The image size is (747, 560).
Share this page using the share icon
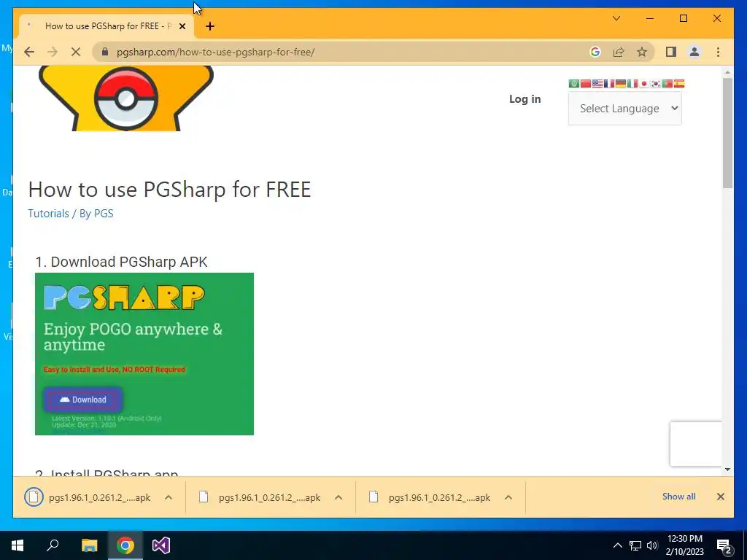[x=619, y=52]
